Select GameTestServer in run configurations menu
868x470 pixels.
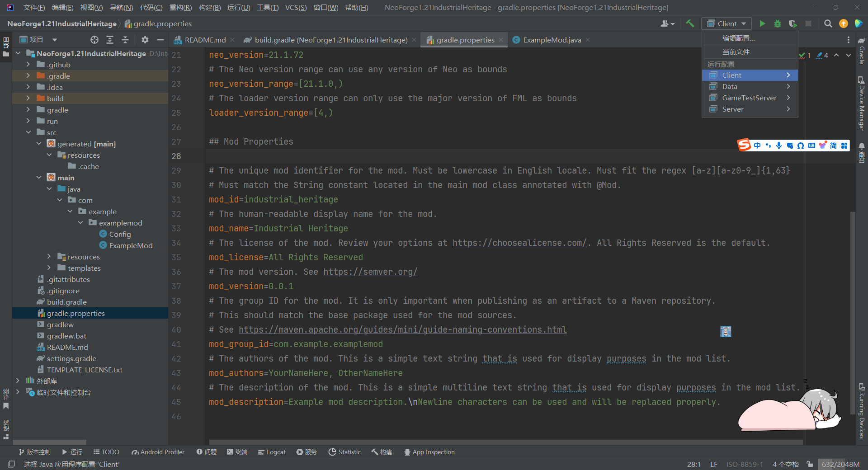click(749, 98)
